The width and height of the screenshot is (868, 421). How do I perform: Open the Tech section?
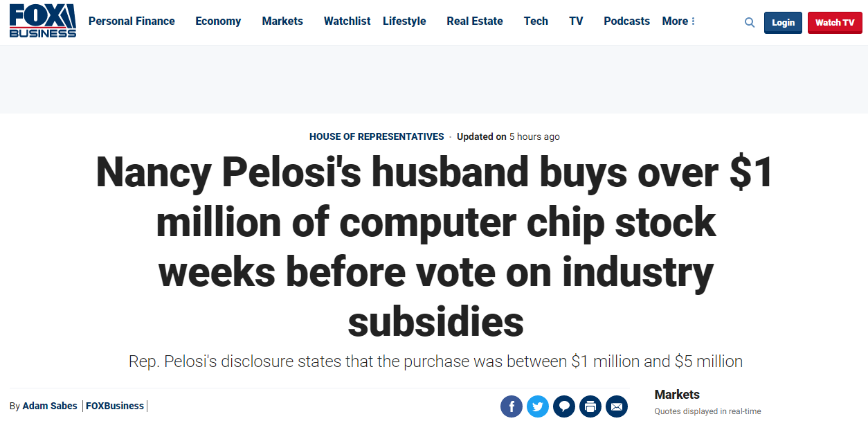coord(536,21)
